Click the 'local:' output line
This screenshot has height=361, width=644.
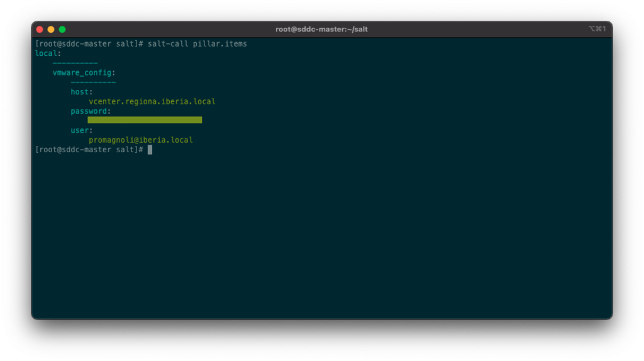point(48,53)
